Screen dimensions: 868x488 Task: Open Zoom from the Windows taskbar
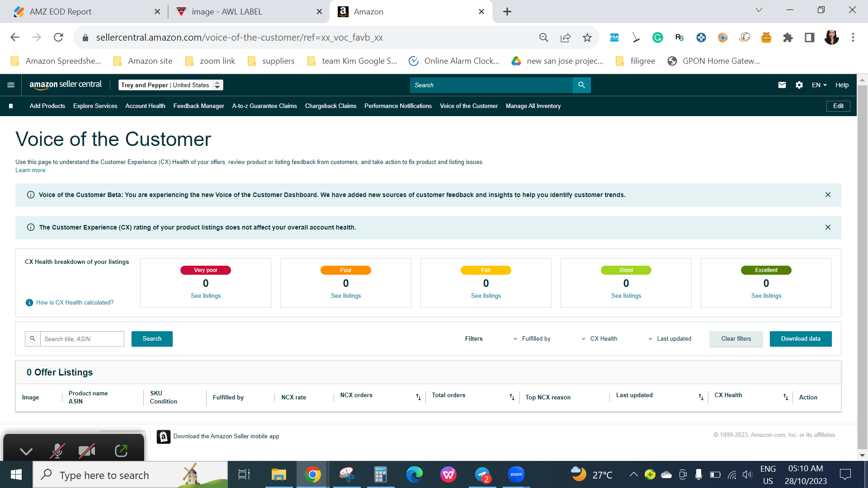516,474
